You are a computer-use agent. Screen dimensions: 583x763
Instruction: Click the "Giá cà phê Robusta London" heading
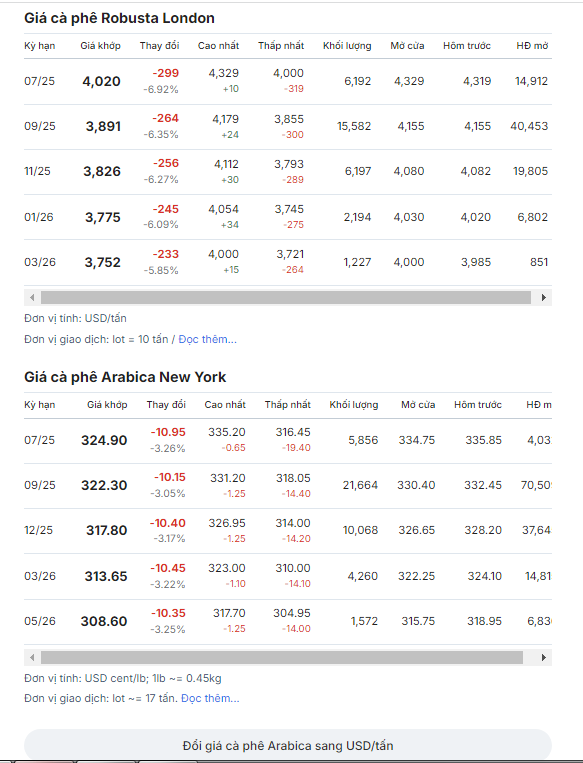[x=119, y=18]
